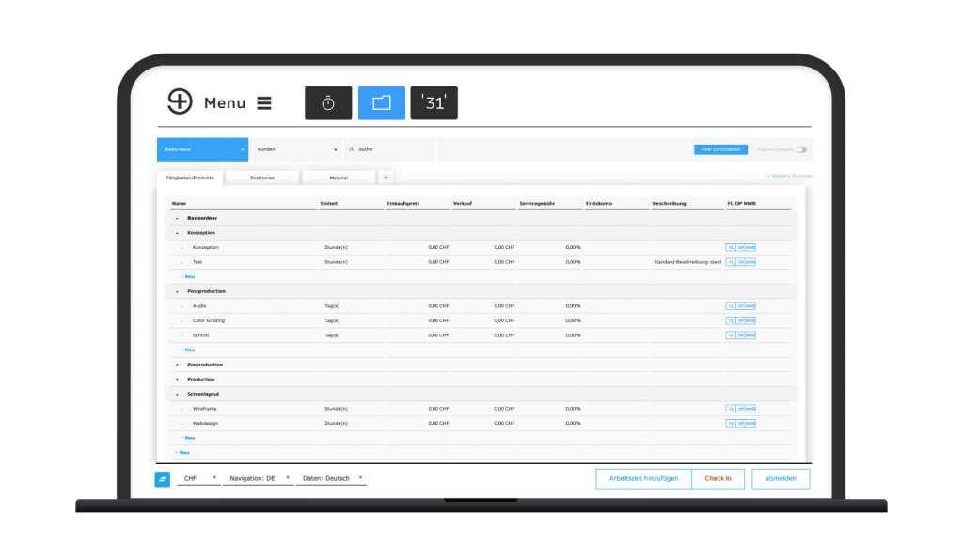Click + Neu below the Webdesign row
Image resolution: width=963 pixels, height=560 pixels.
coord(188,438)
